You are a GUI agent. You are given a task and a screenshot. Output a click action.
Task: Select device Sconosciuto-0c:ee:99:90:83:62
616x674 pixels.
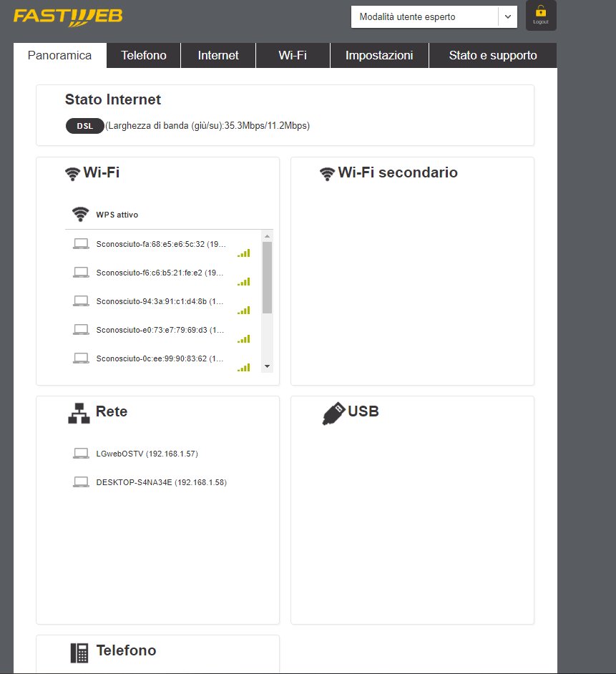coord(160,358)
